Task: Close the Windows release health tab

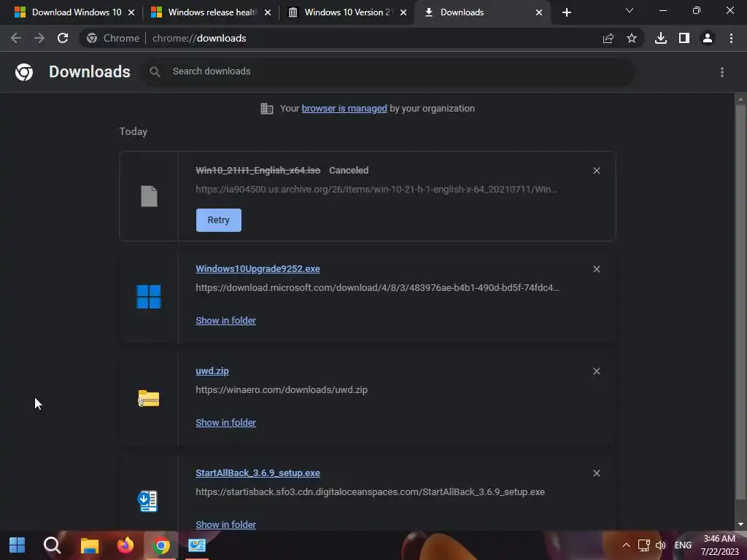Action: point(268,12)
